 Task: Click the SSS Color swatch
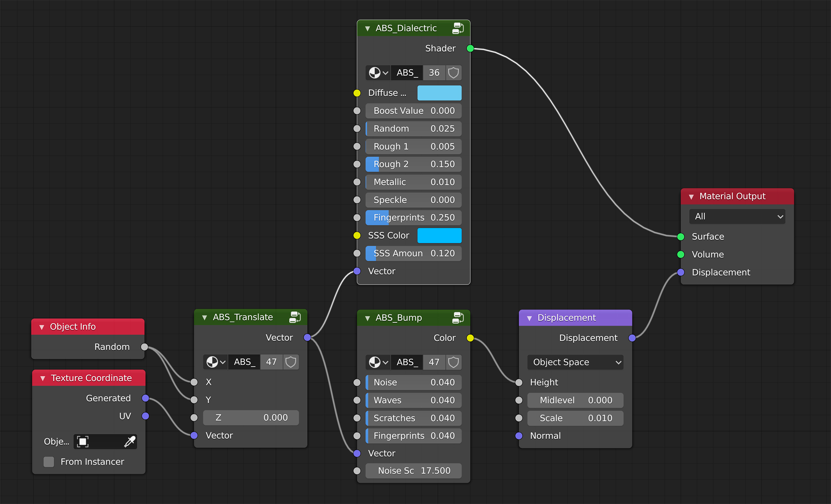(x=439, y=235)
